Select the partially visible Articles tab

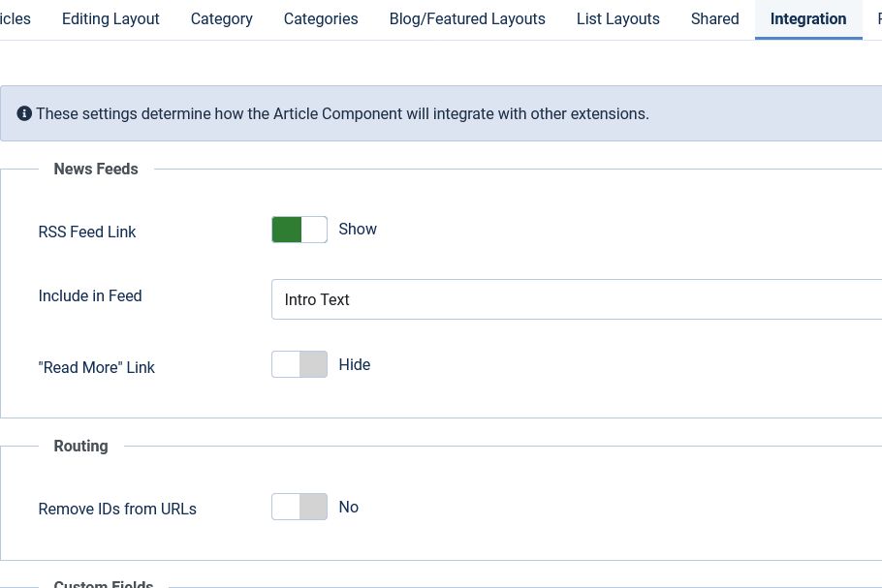click(x=15, y=18)
